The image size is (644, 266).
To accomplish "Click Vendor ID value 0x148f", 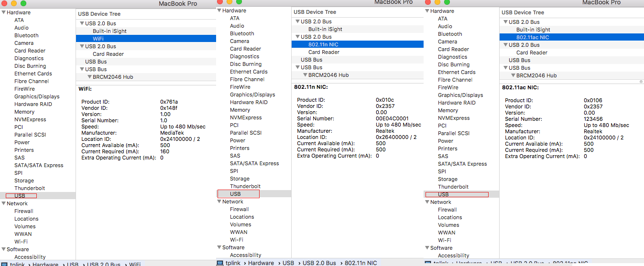I will tap(169, 108).
